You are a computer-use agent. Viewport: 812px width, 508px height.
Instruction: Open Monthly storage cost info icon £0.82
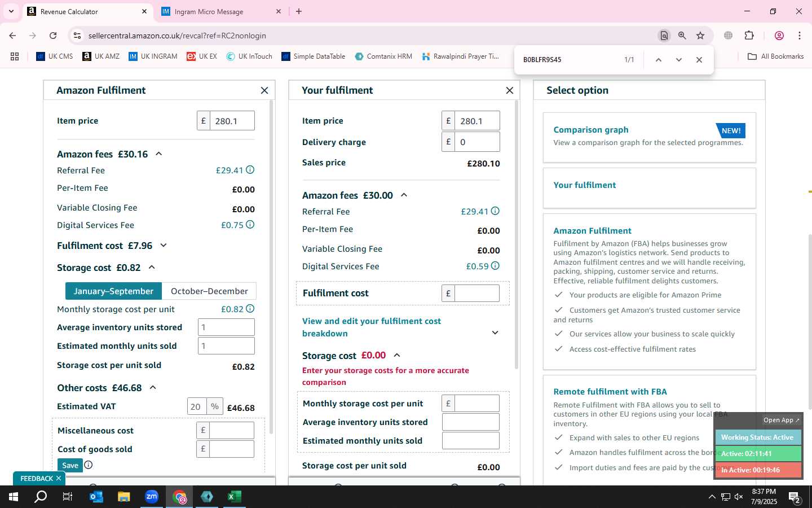click(x=250, y=309)
